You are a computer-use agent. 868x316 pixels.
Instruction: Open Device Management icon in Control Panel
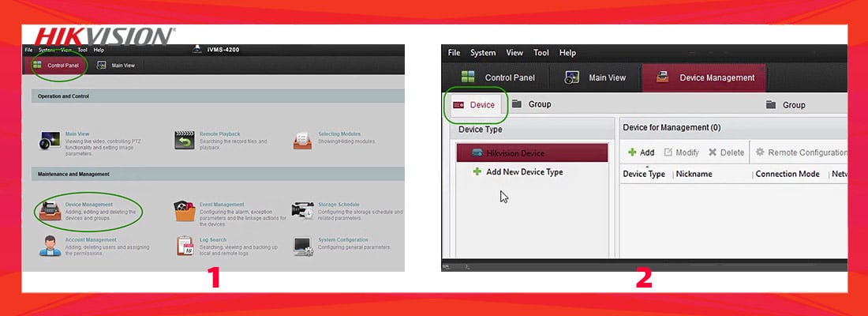50,211
